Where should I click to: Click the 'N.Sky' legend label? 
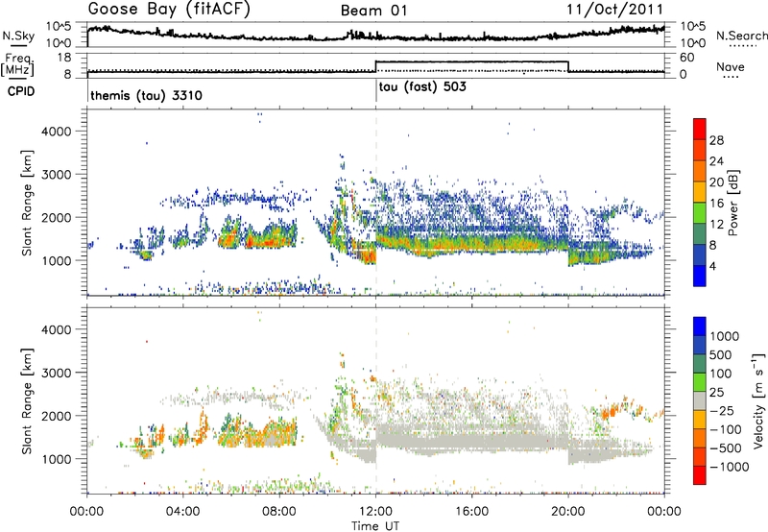(18, 36)
